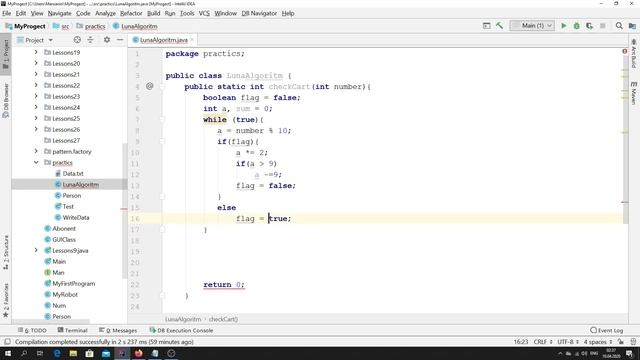Open Edge browser from taskbar
640x360 pixels.
pos(57,353)
